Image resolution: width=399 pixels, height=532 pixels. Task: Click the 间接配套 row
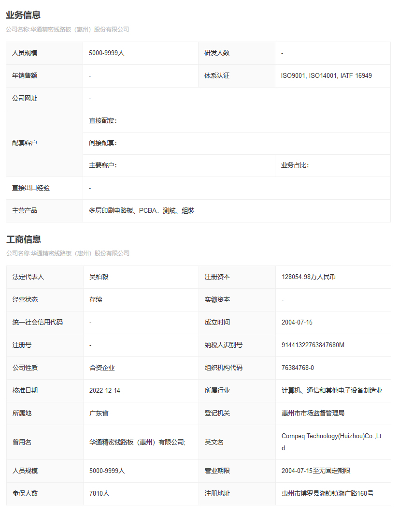(x=237, y=143)
